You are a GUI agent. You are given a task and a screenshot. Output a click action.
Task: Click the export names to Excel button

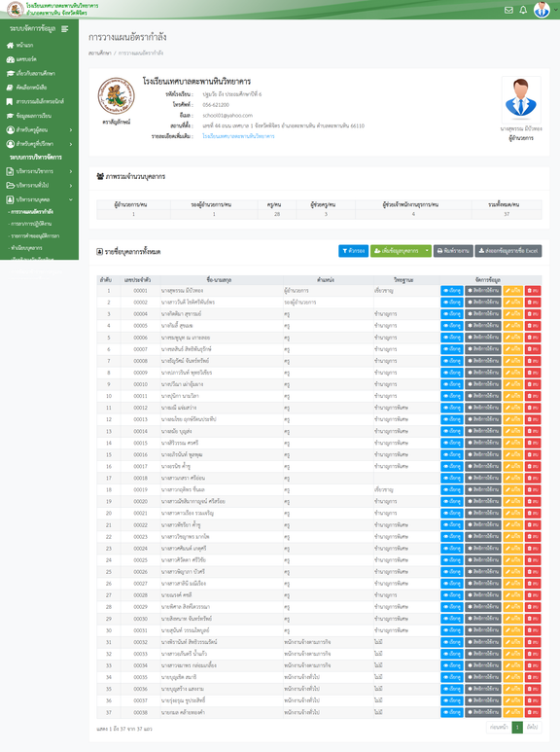(x=508, y=251)
